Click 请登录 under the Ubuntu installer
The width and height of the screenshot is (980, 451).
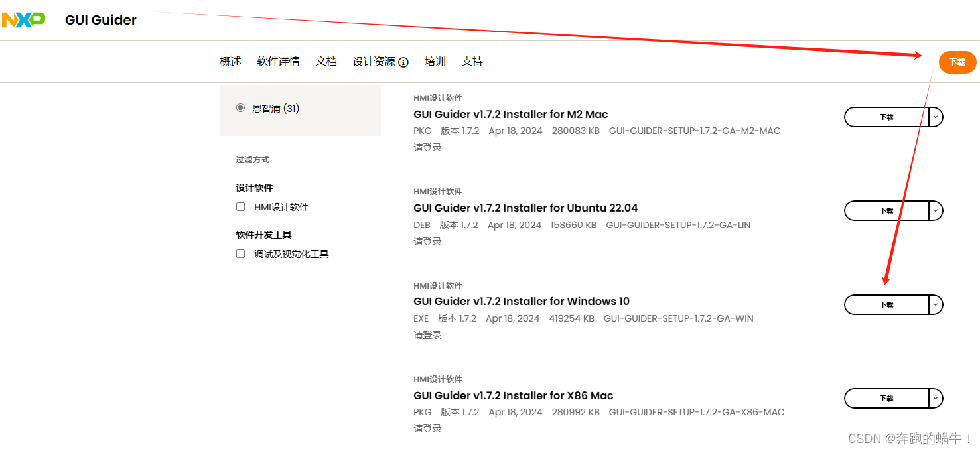(x=427, y=241)
